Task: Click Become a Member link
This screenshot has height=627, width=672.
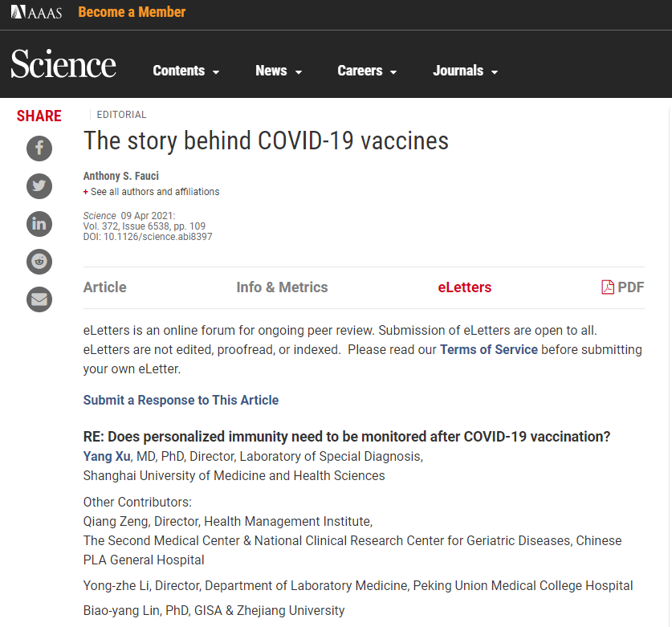Action: (132, 12)
